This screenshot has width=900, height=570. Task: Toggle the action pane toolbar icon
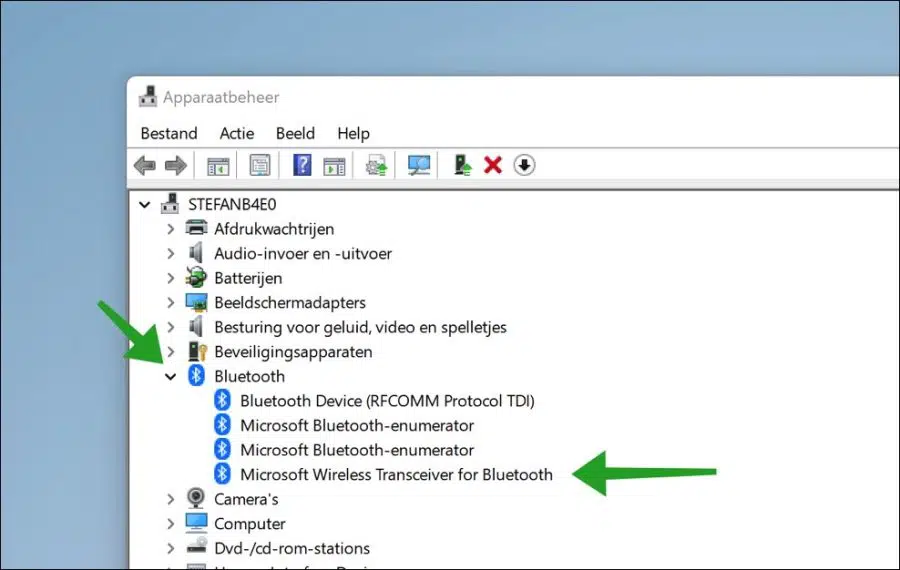coord(334,166)
